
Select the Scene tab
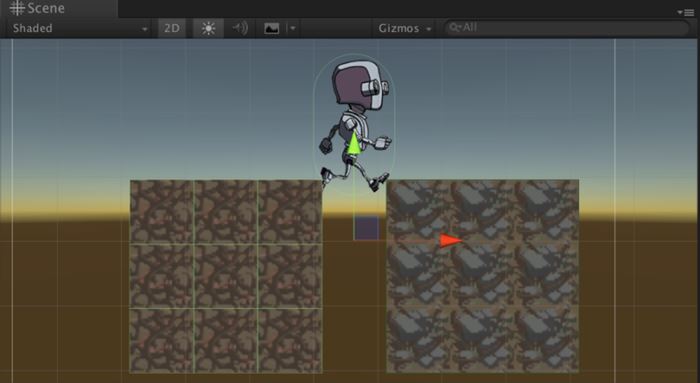point(38,8)
